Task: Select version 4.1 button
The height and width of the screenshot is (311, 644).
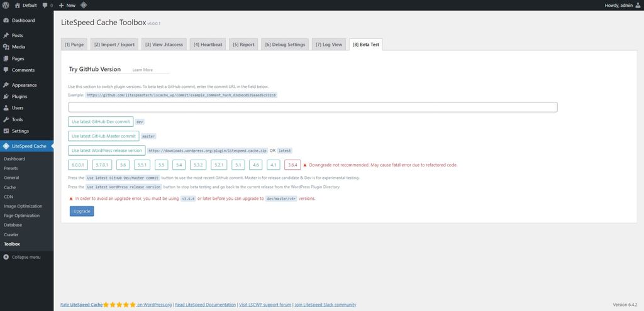Action: 274,165
